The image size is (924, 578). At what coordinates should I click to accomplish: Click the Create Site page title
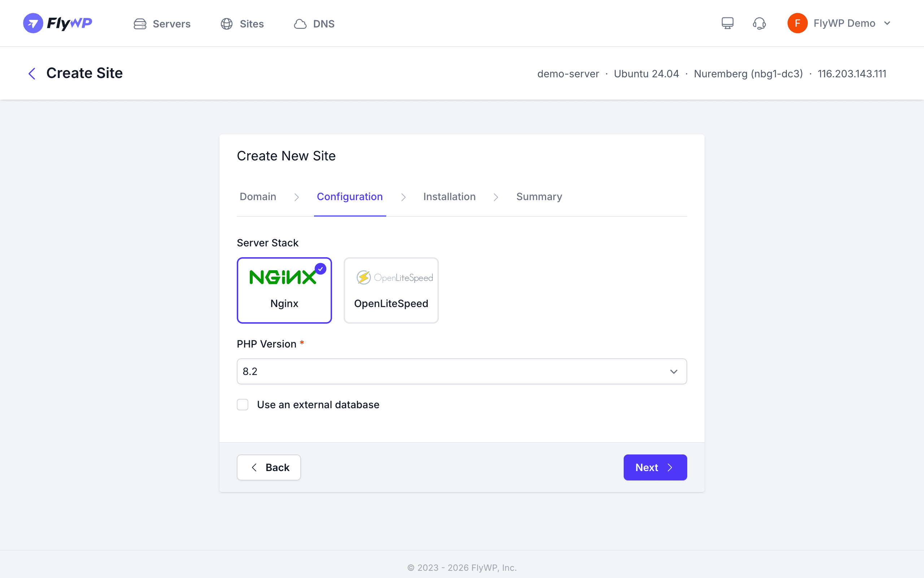click(85, 73)
